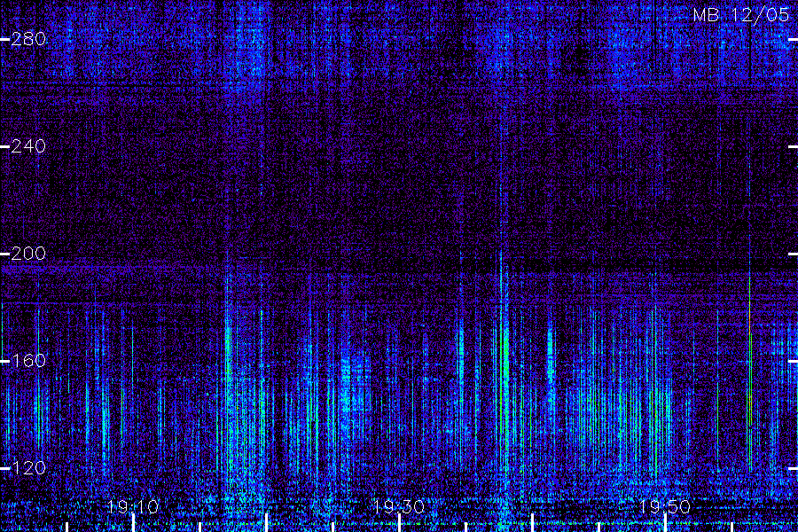Screen dimensions: 798x532
Task: Click the 280 frequency axis label
Action: [28, 39]
